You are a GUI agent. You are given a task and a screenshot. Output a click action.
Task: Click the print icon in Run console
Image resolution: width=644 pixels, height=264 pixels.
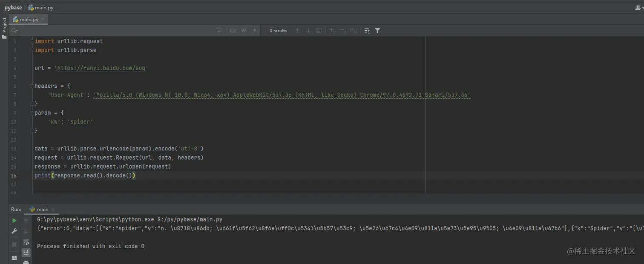click(26, 262)
